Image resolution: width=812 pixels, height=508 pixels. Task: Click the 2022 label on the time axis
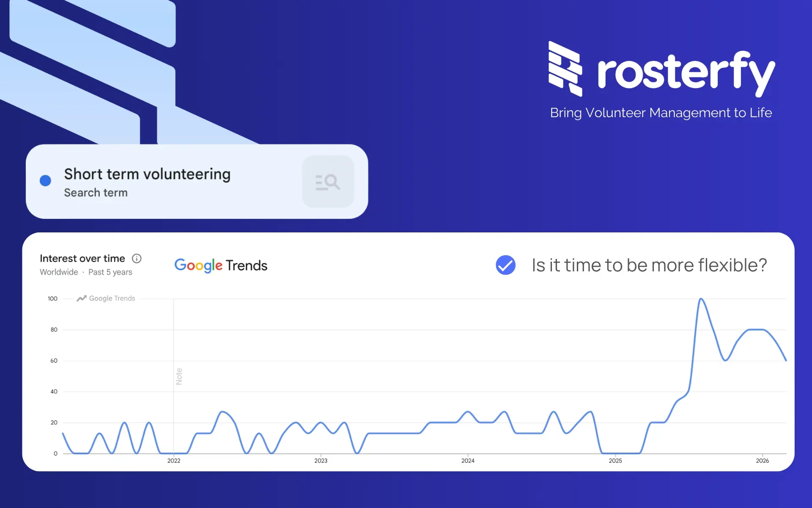pyautogui.click(x=174, y=461)
